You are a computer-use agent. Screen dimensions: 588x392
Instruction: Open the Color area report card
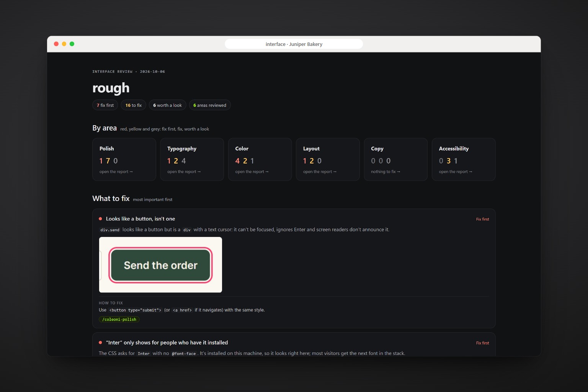(x=260, y=159)
